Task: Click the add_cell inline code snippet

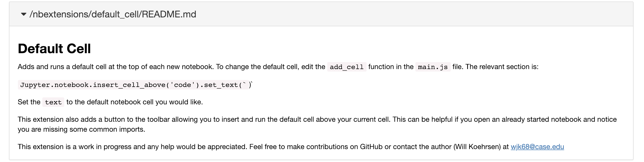Action: coord(346,67)
